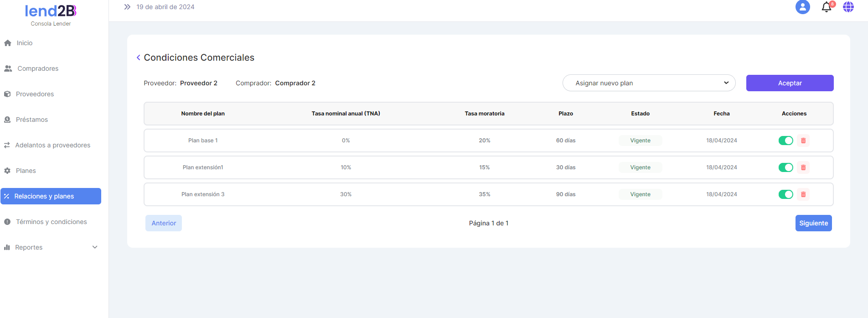Turn off Plan extensión1 switch
The width and height of the screenshot is (868, 318).
(785, 167)
